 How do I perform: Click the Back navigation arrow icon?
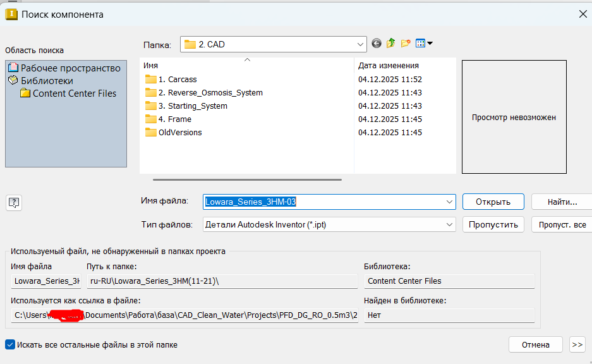tap(377, 44)
